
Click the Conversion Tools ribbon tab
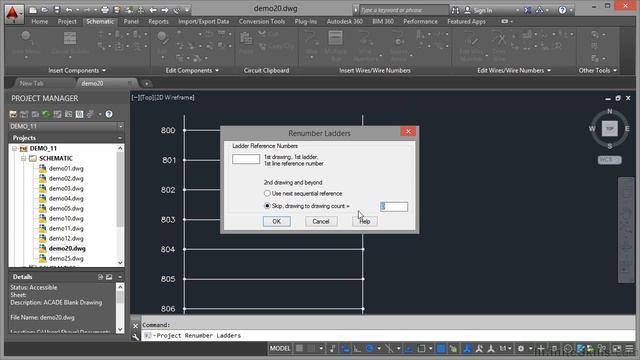coord(262,21)
